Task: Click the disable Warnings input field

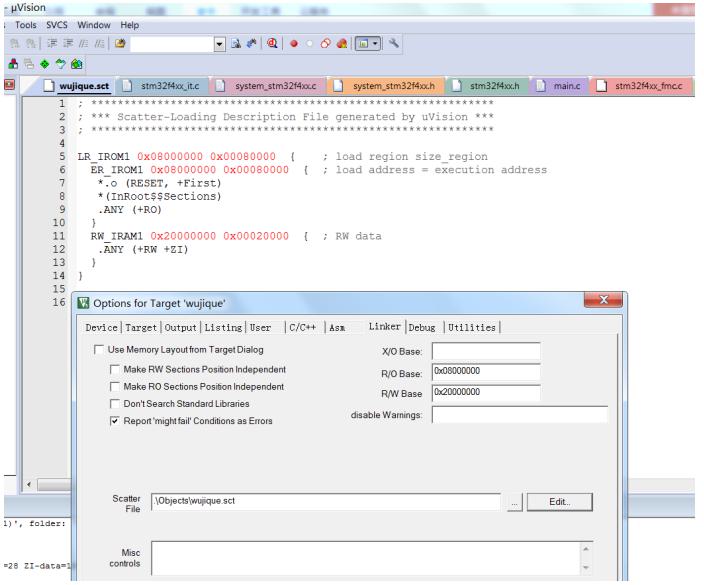Action: 519,415
